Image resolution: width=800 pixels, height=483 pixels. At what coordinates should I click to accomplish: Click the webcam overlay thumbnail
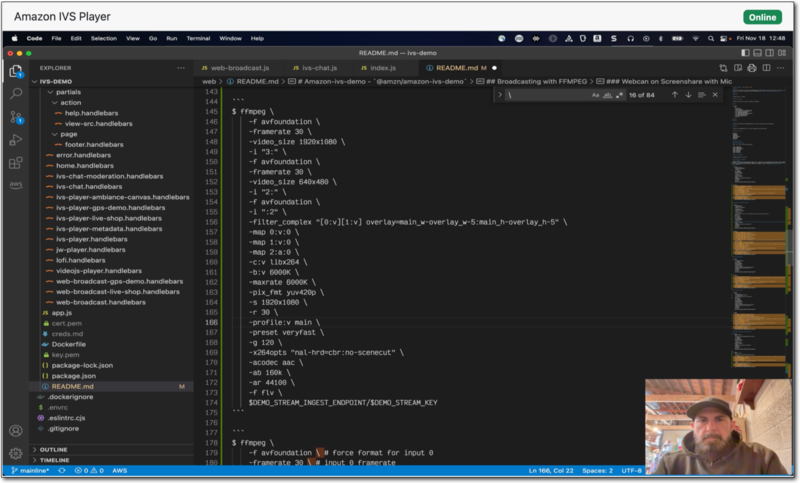718,427
